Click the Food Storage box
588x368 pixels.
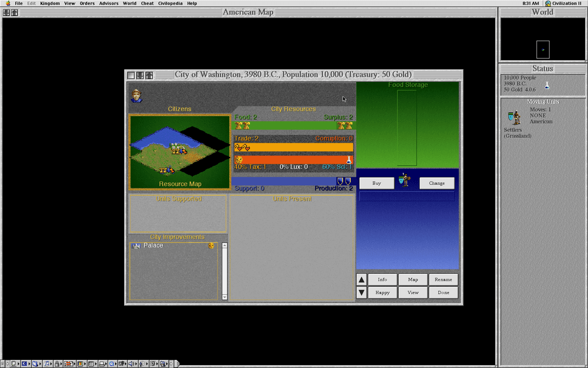pos(407,128)
